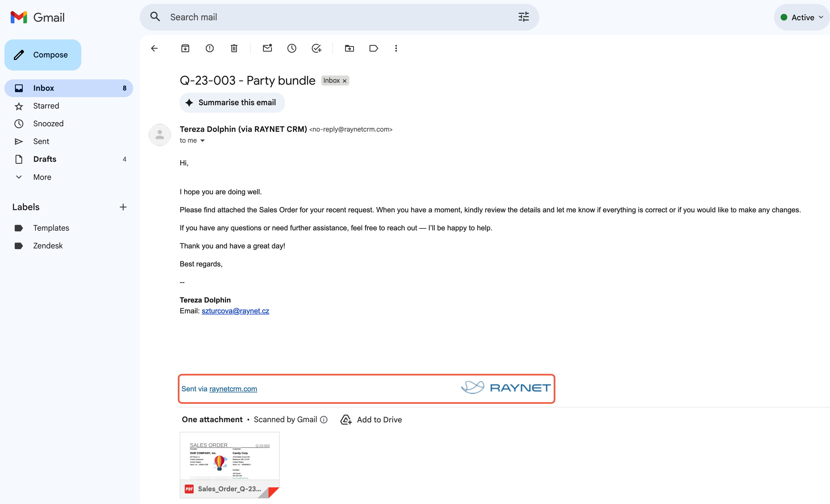
Task: Delete the email with the trash icon
Action: (234, 49)
